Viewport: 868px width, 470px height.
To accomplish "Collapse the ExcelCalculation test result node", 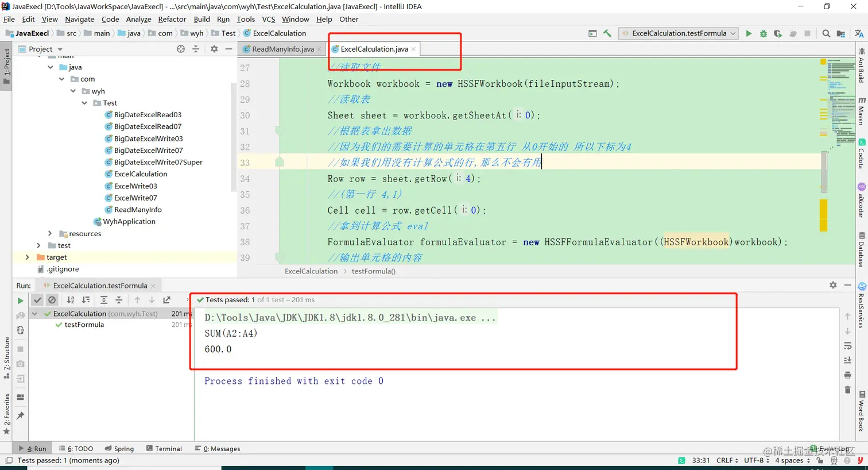I will tap(35, 314).
